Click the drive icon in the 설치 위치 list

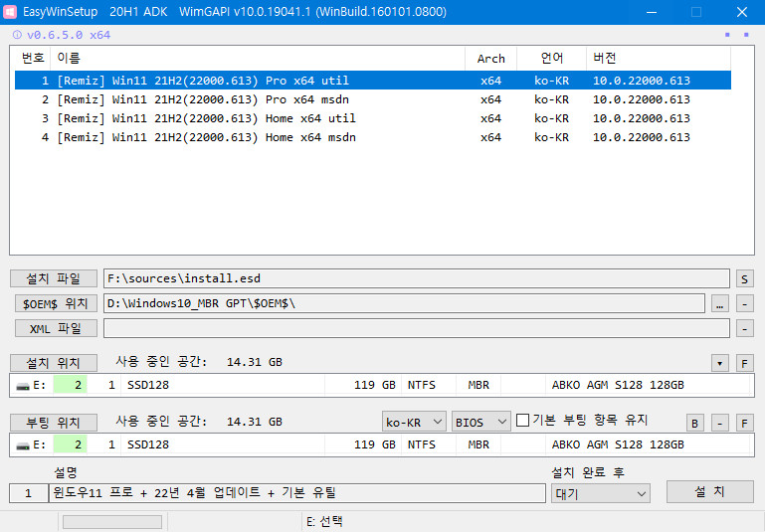(x=23, y=386)
